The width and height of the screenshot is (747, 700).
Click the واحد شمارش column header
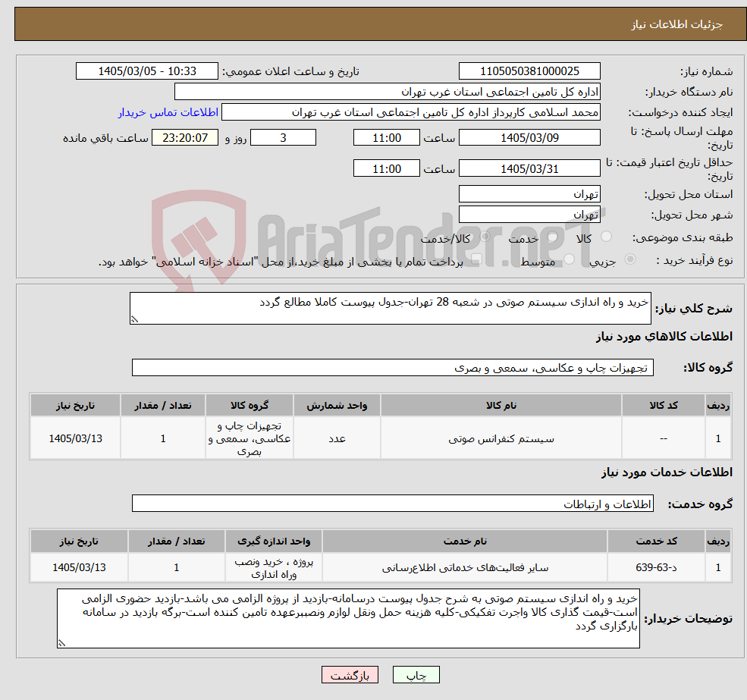coord(337,405)
